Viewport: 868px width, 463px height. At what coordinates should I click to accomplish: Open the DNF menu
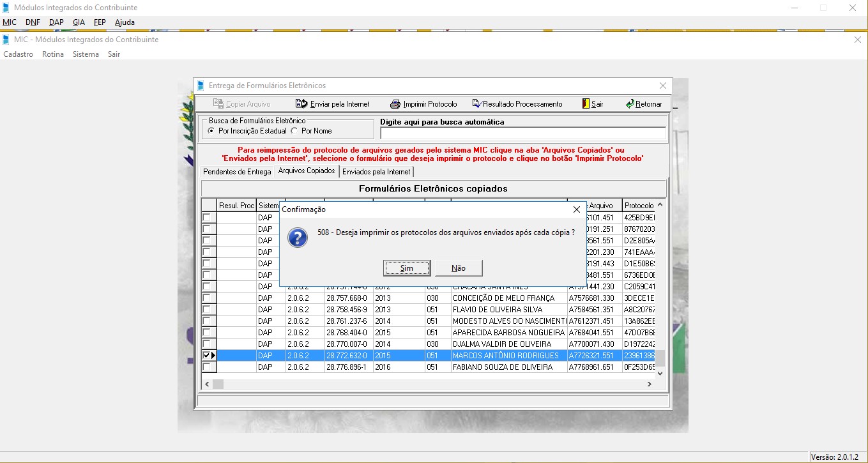tap(33, 22)
